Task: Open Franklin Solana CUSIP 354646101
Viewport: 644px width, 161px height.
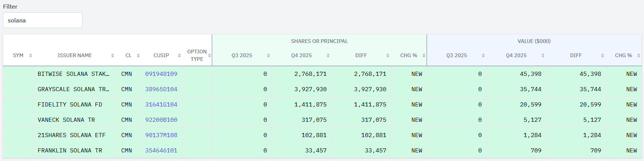Action: 161,151
